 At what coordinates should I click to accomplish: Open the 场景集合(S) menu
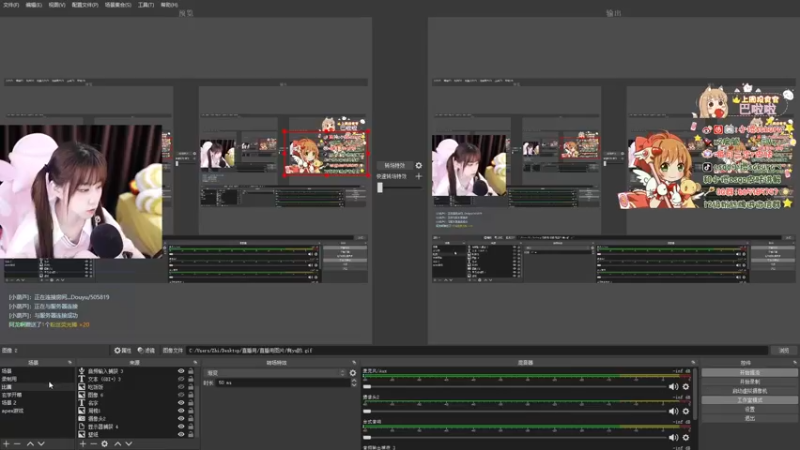[x=118, y=5]
